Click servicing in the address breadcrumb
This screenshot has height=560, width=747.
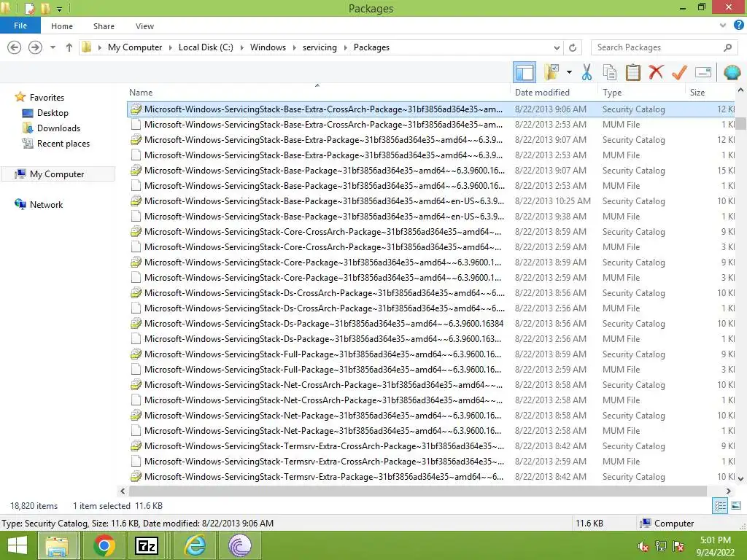[x=320, y=47]
